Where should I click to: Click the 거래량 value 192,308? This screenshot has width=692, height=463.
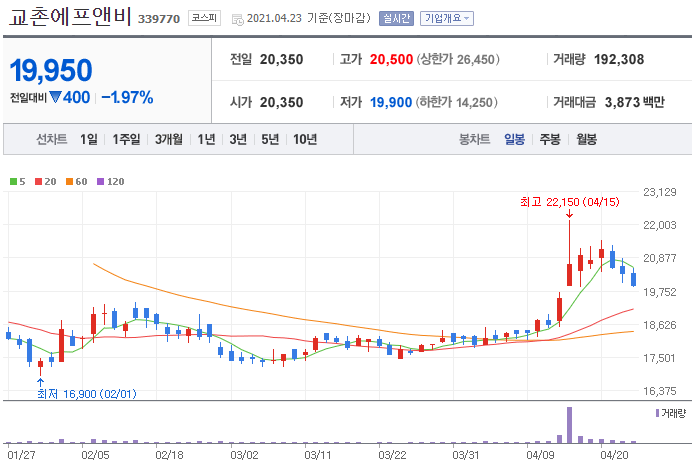pos(619,59)
